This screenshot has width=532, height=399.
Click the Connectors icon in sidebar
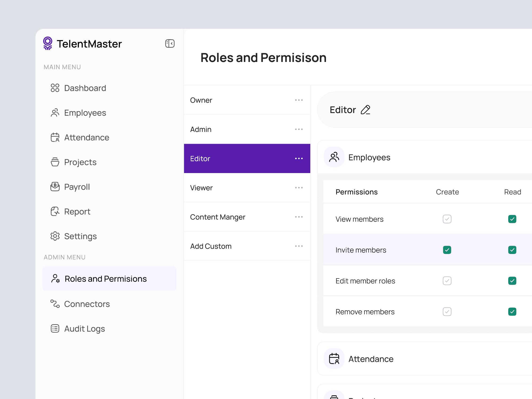pos(55,304)
